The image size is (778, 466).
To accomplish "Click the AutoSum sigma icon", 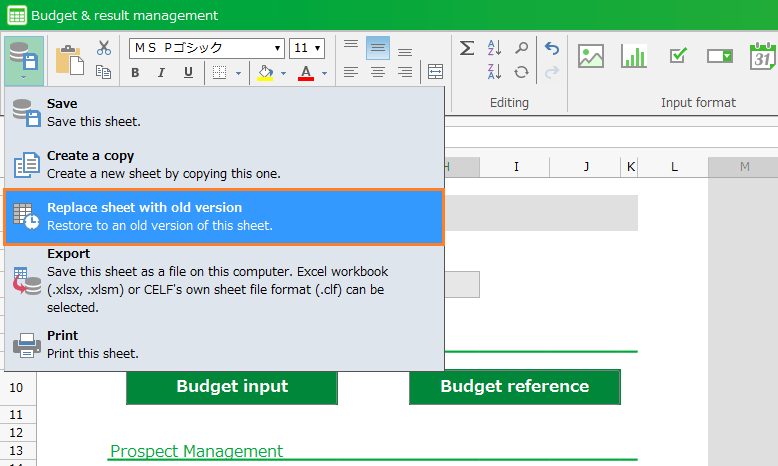I will pyautogui.click(x=467, y=48).
